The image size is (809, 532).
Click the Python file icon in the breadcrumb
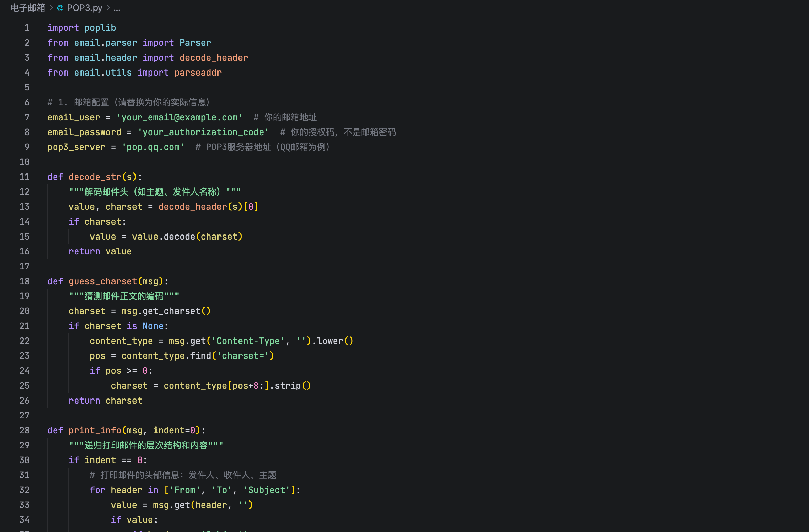tap(60, 8)
